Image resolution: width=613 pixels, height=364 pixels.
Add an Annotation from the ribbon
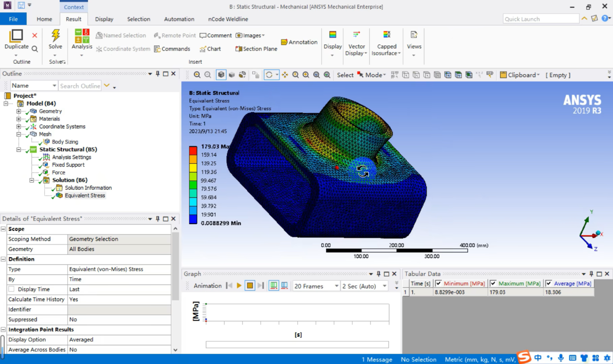coord(299,42)
